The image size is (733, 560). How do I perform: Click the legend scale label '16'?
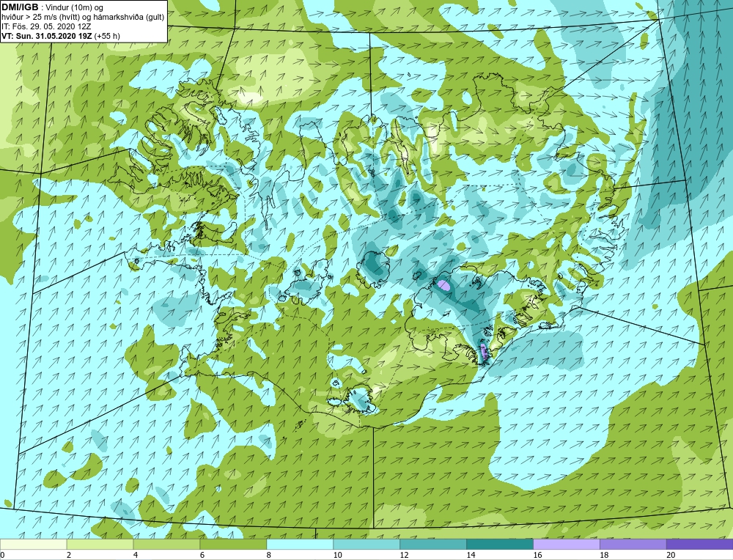[x=537, y=556]
